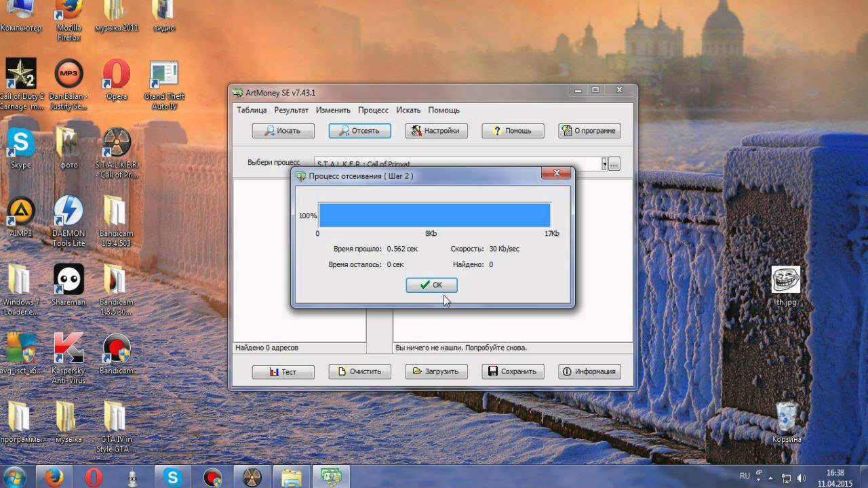The image size is (868, 488).
Task: Open the Таблица menu
Action: click(252, 110)
